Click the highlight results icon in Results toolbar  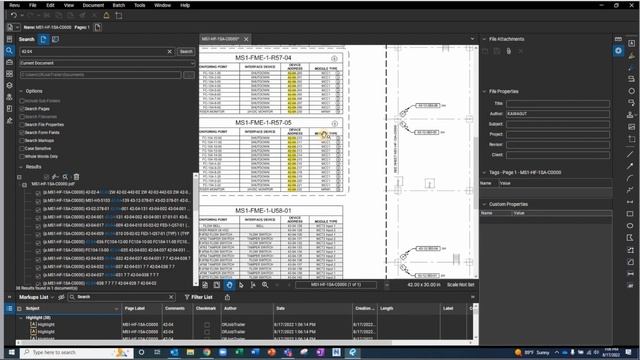pyautogui.click(x=55, y=177)
